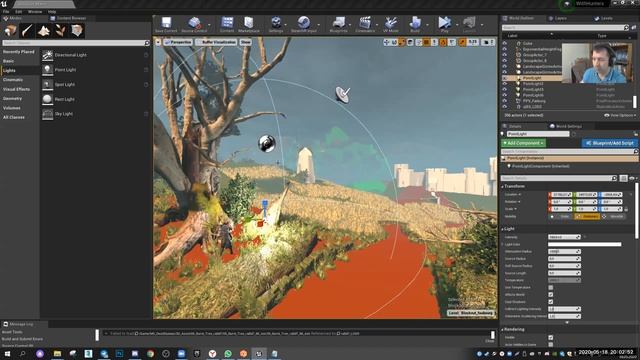Toggle the Use Temperature checkbox
The width and height of the screenshot is (640, 360).
coord(551,287)
